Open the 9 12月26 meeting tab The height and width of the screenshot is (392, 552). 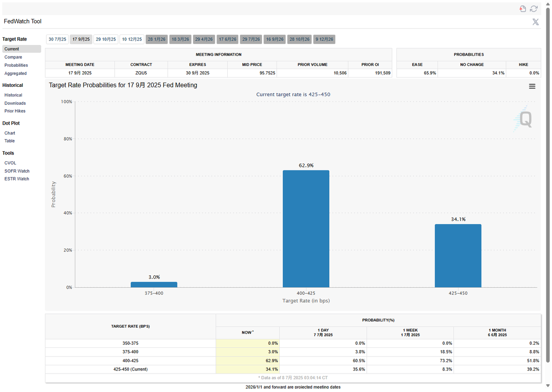[324, 40]
